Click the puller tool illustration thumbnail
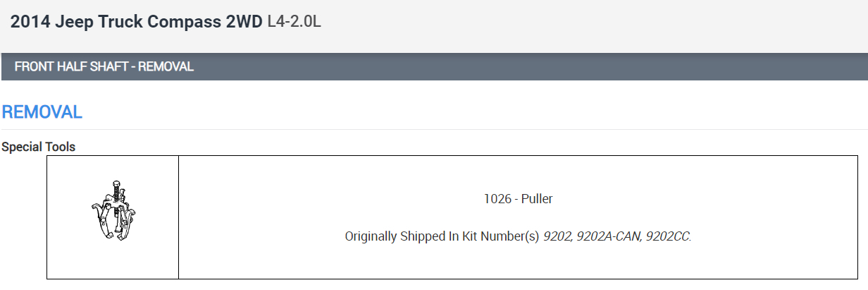 click(113, 212)
